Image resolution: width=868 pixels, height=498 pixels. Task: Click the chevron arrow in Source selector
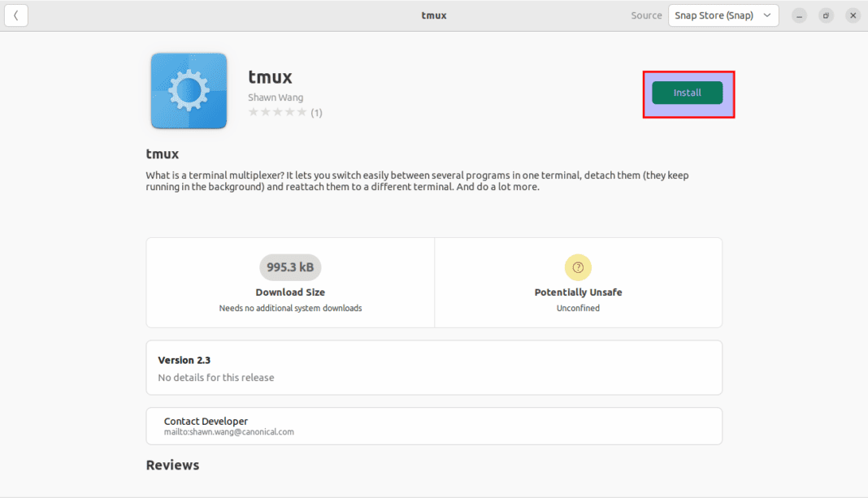766,15
